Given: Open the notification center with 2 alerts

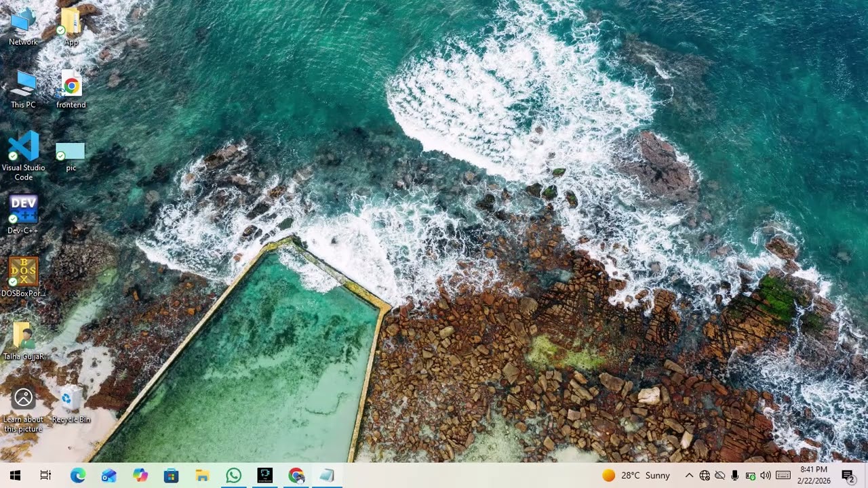Looking at the screenshot, I should pyautogui.click(x=848, y=476).
